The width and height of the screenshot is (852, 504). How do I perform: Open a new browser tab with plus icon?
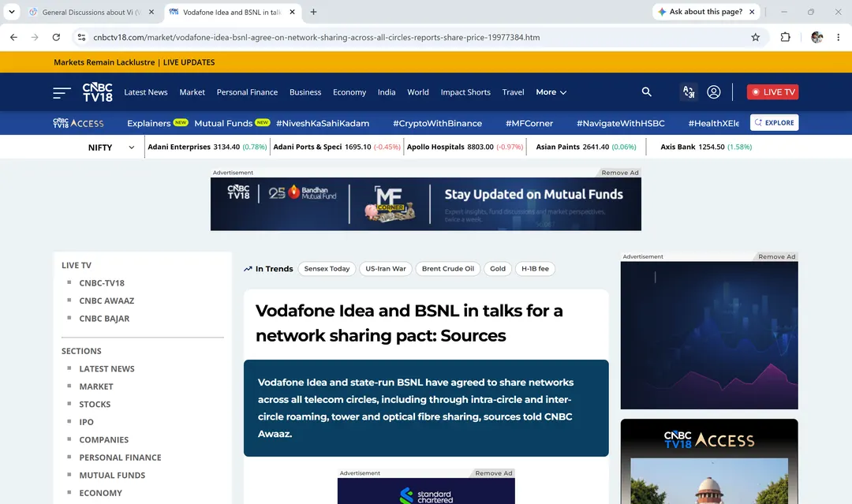click(x=313, y=12)
